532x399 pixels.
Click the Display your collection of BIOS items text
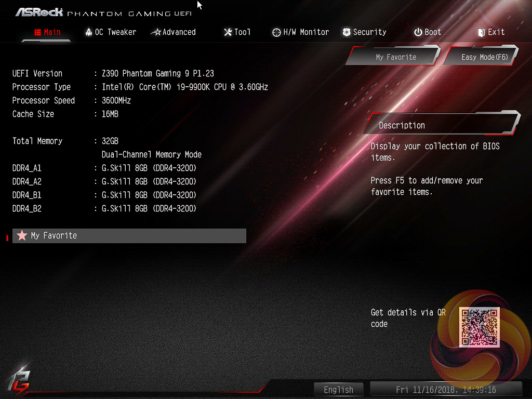click(435, 152)
